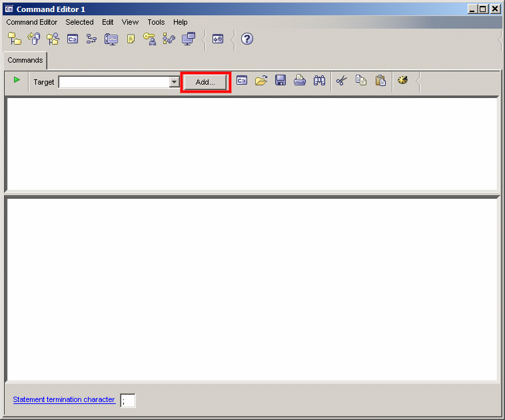
Task: Open the Satellite Administration Center icon
Action: click(x=53, y=39)
